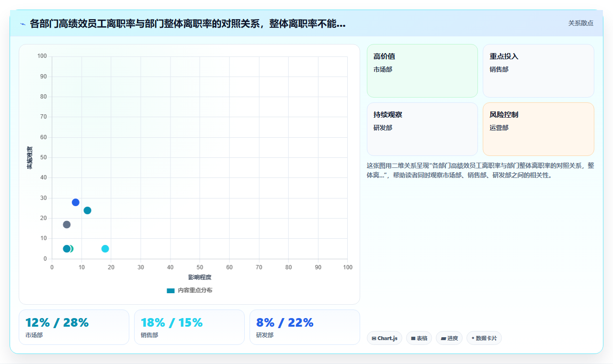Click the 关系散点 label in header

(x=581, y=23)
